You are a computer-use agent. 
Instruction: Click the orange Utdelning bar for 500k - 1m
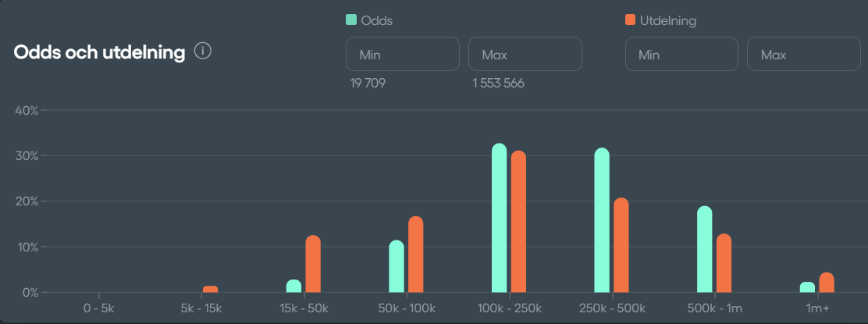point(724,264)
